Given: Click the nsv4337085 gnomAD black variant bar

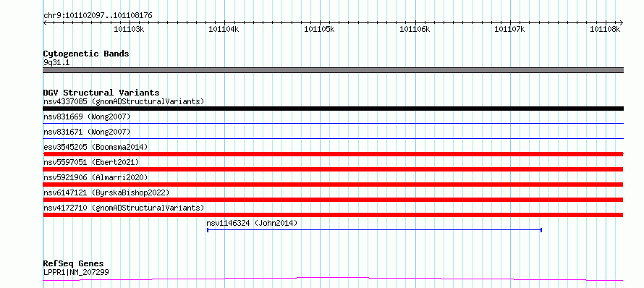Looking at the screenshot, I should click(x=333, y=109).
